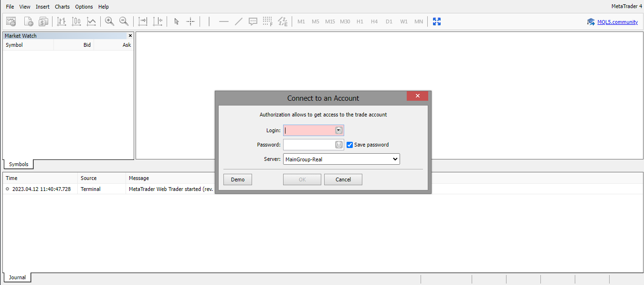Select the arrow cursor tool

coord(176,21)
